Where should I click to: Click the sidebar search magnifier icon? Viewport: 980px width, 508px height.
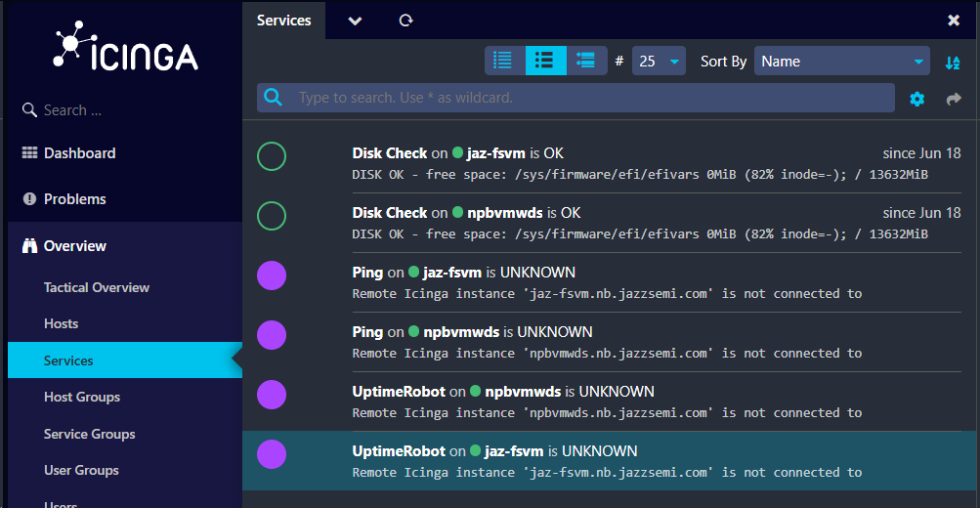[28, 110]
